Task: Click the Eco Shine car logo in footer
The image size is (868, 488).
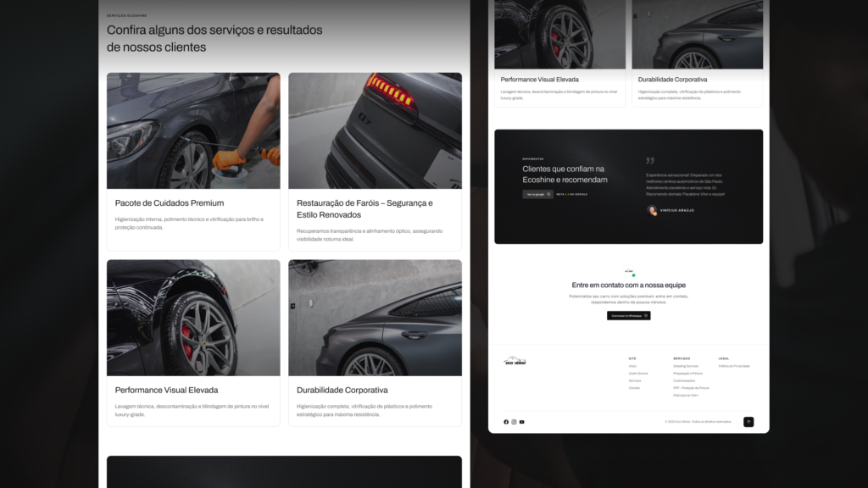Action: [x=515, y=361]
